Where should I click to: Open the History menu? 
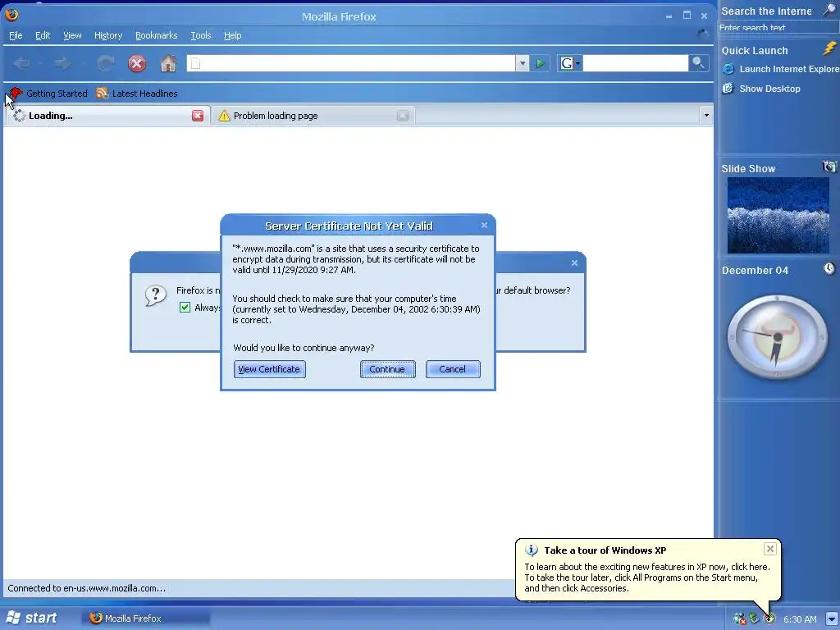coord(108,35)
